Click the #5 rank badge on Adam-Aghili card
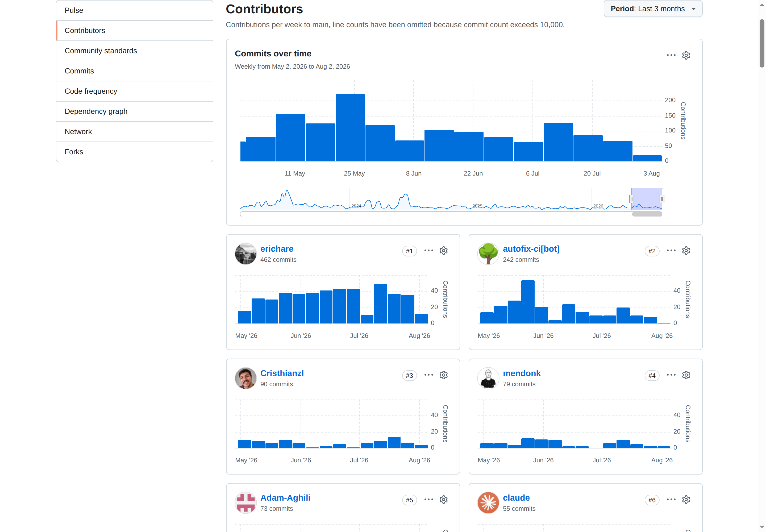766x532 pixels. pos(409,500)
